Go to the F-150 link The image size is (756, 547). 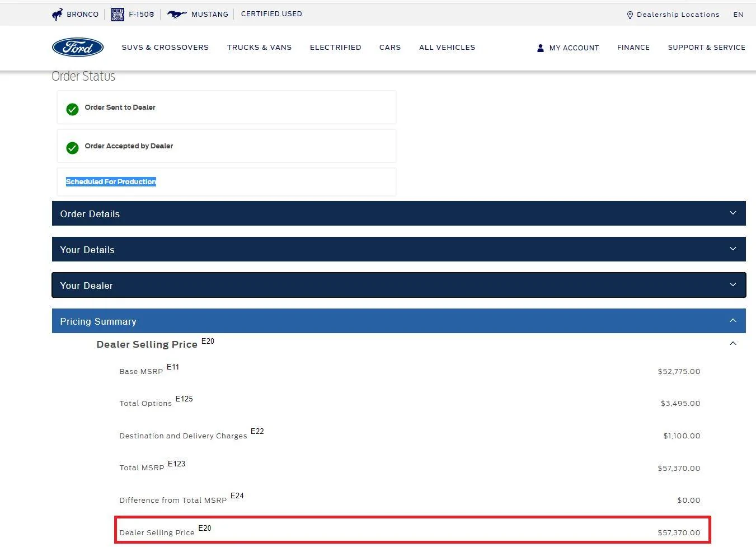click(142, 15)
